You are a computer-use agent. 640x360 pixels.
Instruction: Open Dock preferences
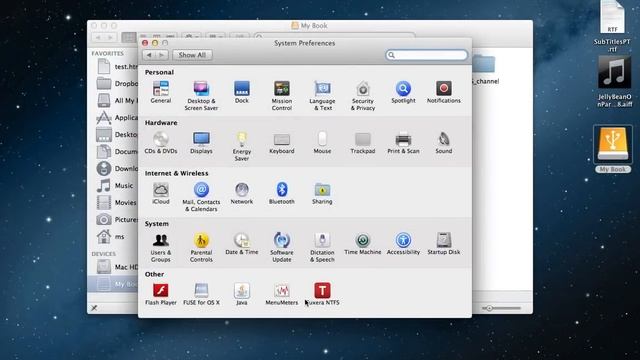tap(242, 92)
